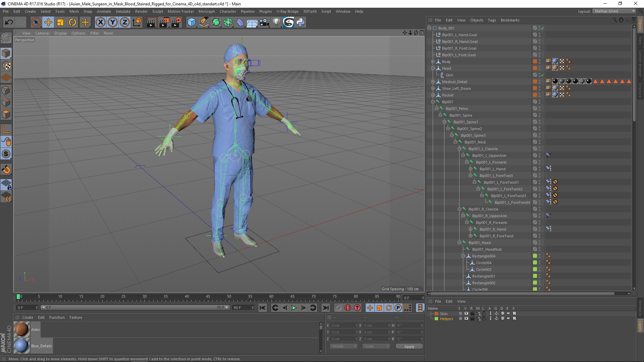Click the timeline at frame 45

(208, 297)
